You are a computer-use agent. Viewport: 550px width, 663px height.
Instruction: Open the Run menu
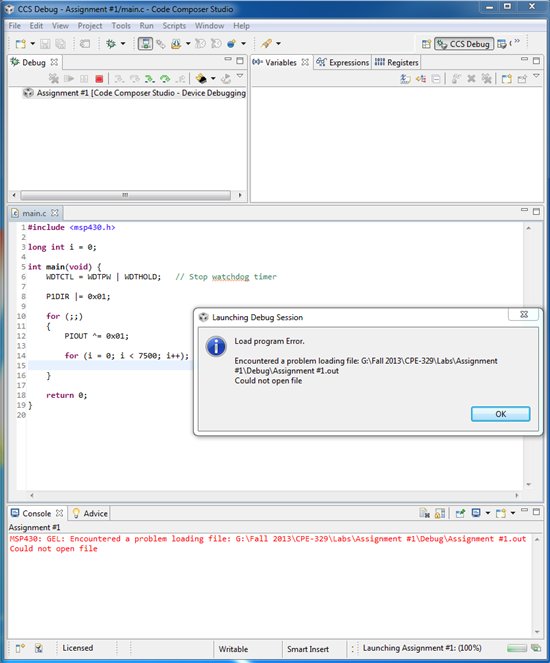click(x=147, y=26)
